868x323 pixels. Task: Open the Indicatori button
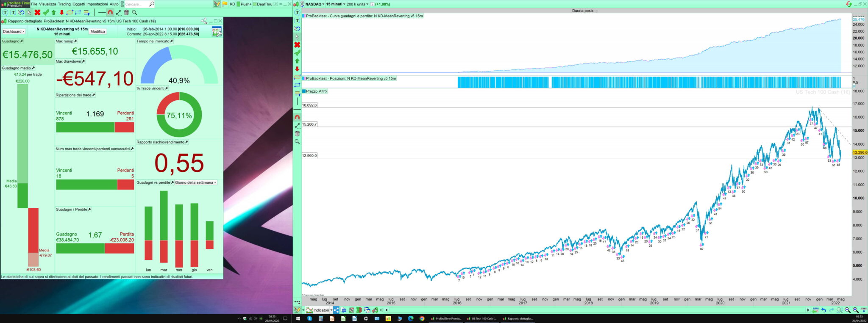[318, 310]
